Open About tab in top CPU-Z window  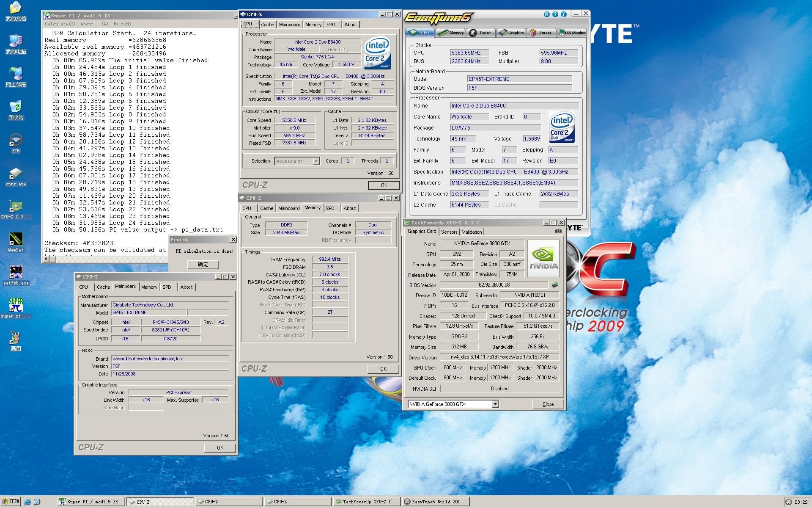[350, 25]
